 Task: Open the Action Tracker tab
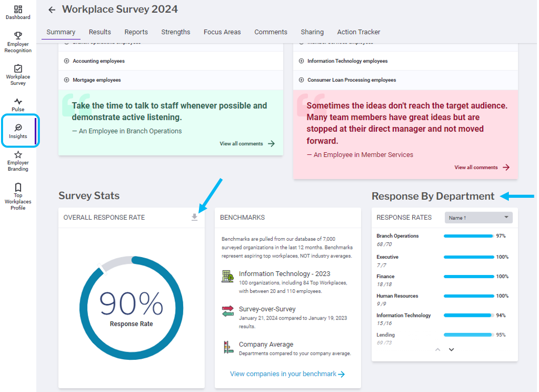click(358, 32)
